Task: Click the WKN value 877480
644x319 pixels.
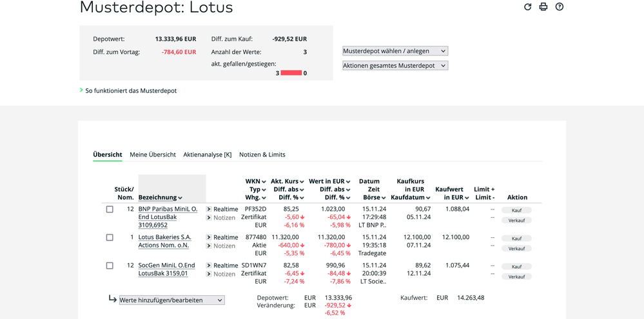Action: [256, 237]
